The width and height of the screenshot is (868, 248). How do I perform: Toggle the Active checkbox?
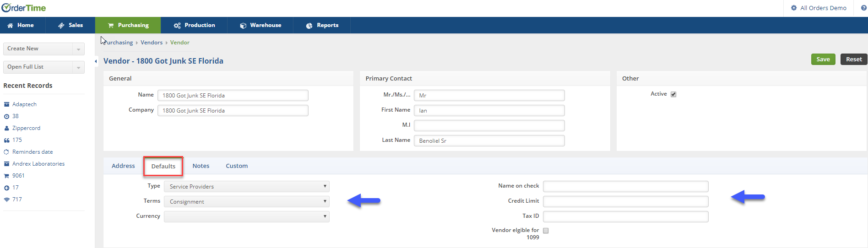[x=673, y=94]
